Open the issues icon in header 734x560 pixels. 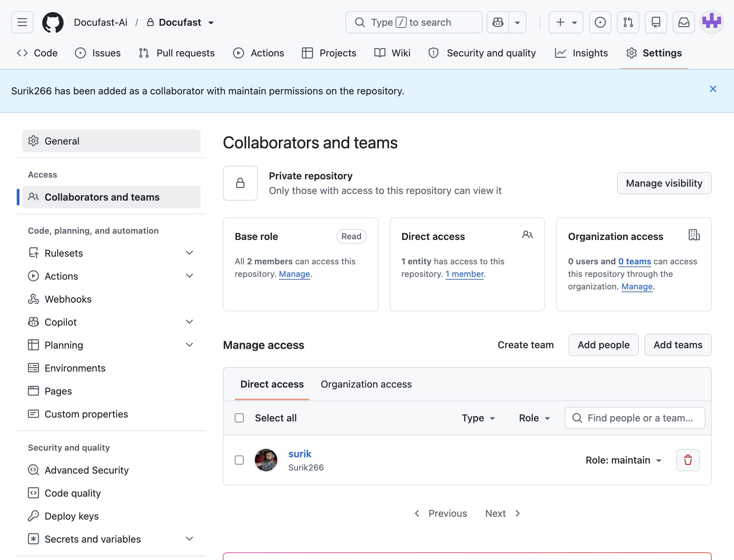[x=600, y=22]
